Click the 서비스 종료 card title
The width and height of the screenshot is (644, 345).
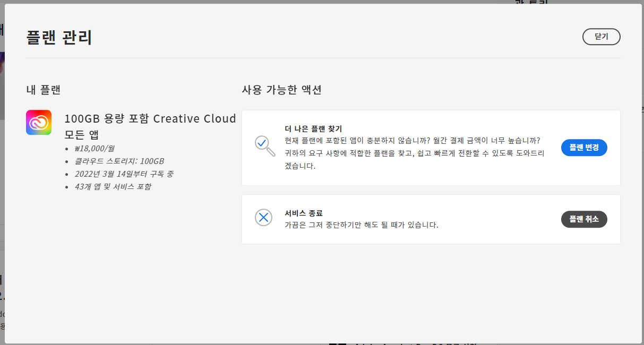(304, 213)
